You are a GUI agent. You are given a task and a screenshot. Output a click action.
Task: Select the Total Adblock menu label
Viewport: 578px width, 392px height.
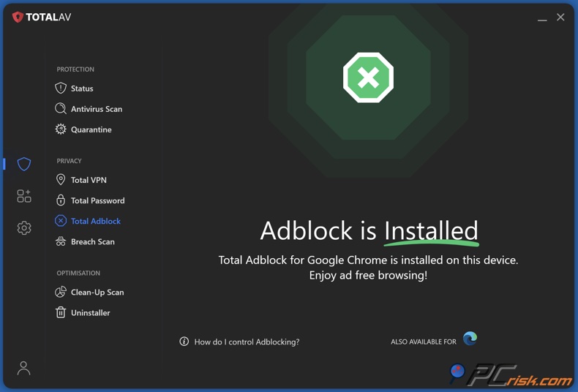[x=95, y=221]
